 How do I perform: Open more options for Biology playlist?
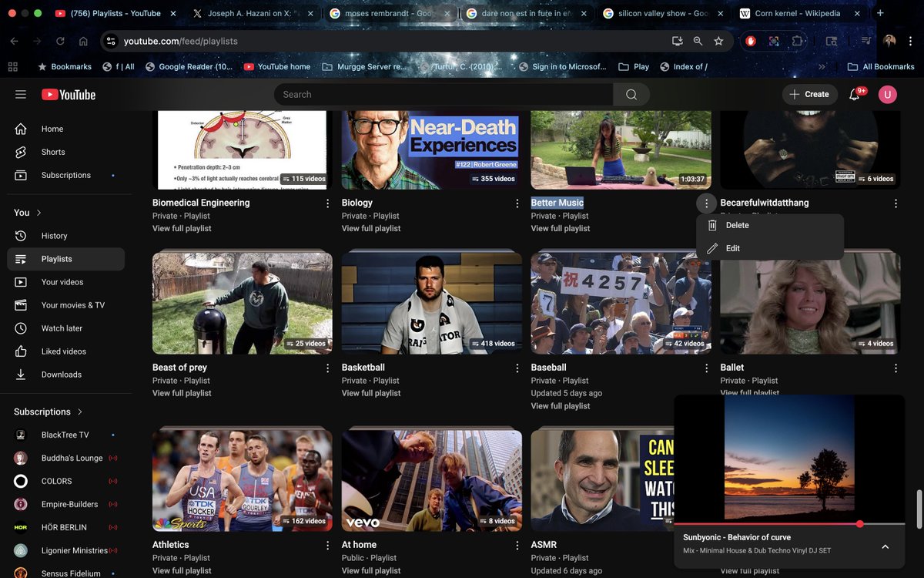(517, 203)
